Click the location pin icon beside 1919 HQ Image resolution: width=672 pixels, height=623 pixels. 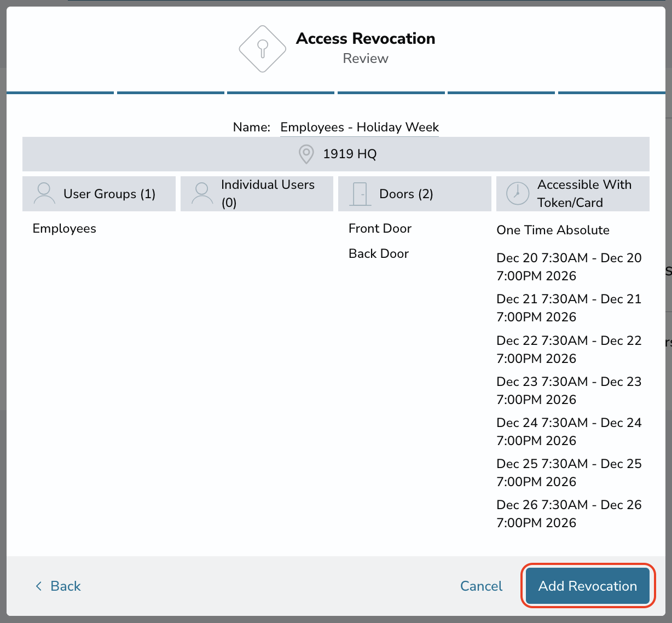pyautogui.click(x=306, y=154)
